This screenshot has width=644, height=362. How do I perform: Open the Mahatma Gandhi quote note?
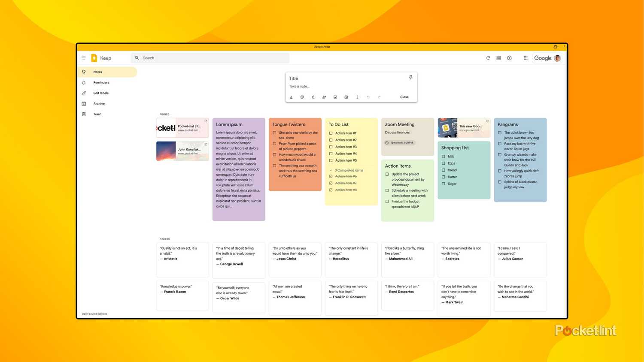coord(520,296)
